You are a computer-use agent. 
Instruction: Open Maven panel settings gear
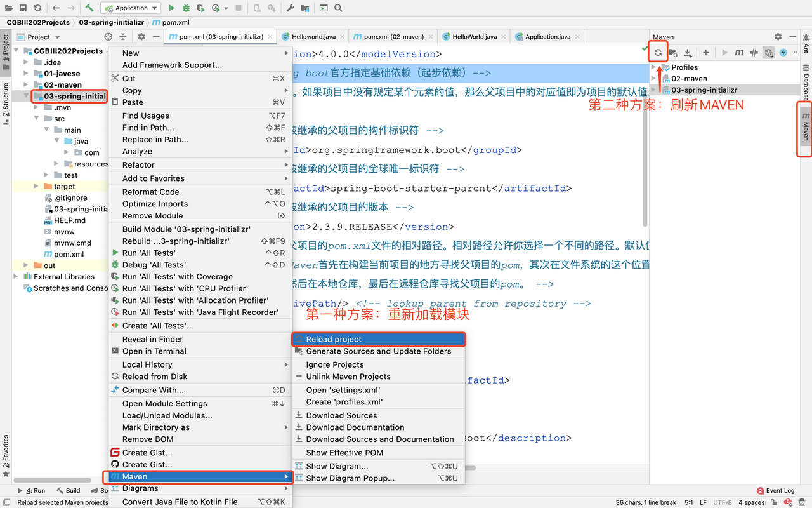[778, 37]
